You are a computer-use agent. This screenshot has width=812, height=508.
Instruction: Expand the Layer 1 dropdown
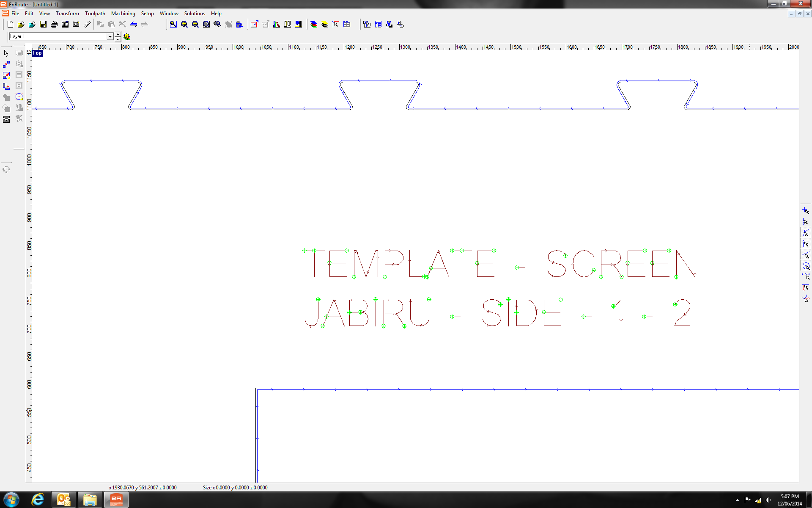(x=110, y=37)
